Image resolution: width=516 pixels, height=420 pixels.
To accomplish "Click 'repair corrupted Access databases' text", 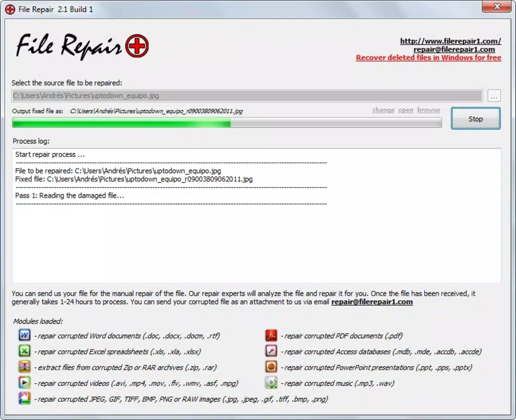I will [x=381, y=352].
